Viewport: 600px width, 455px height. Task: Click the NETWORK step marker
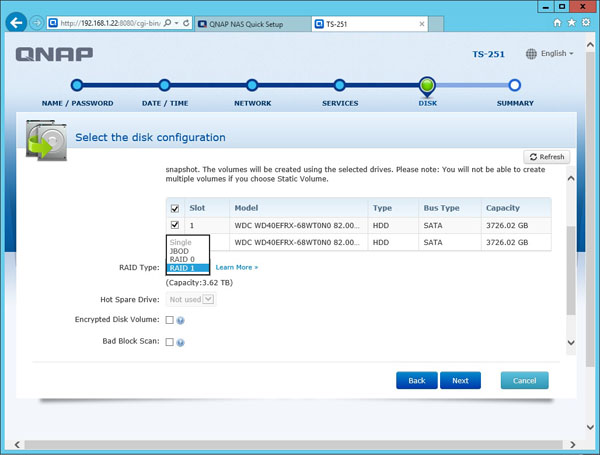tap(252, 85)
